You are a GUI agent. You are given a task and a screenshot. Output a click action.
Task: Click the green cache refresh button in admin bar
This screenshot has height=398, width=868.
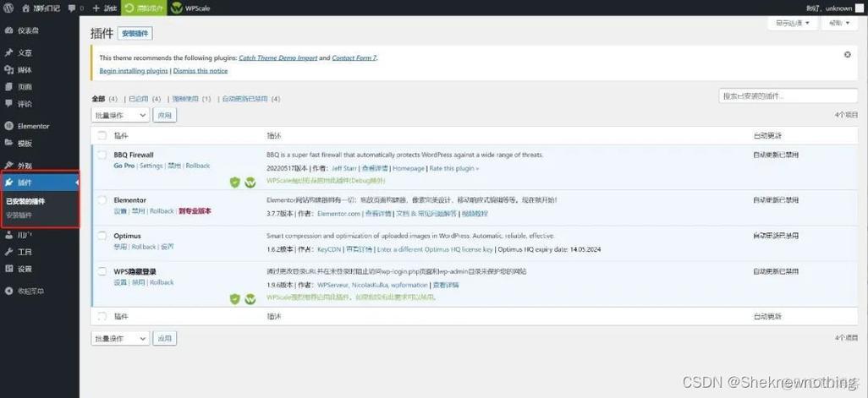(x=143, y=8)
